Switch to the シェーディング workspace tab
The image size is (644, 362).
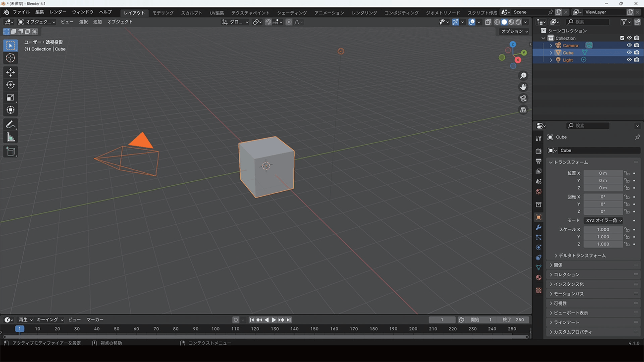point(292,12)
